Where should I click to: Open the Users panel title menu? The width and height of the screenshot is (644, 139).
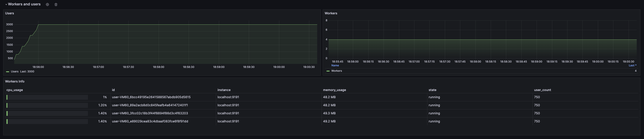click(x=9, y=13)
